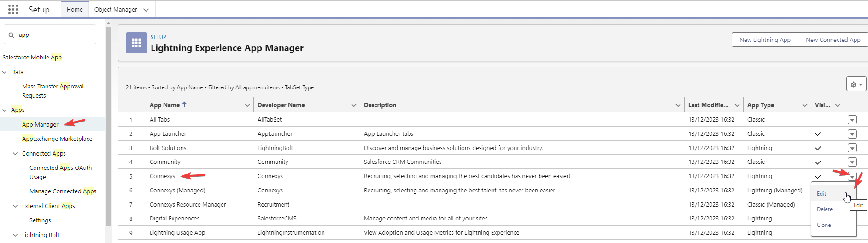Viewport: 868px width, 243px height.
Task: Collapse External Client Apps tree node
Action: (x=15, y=206)
